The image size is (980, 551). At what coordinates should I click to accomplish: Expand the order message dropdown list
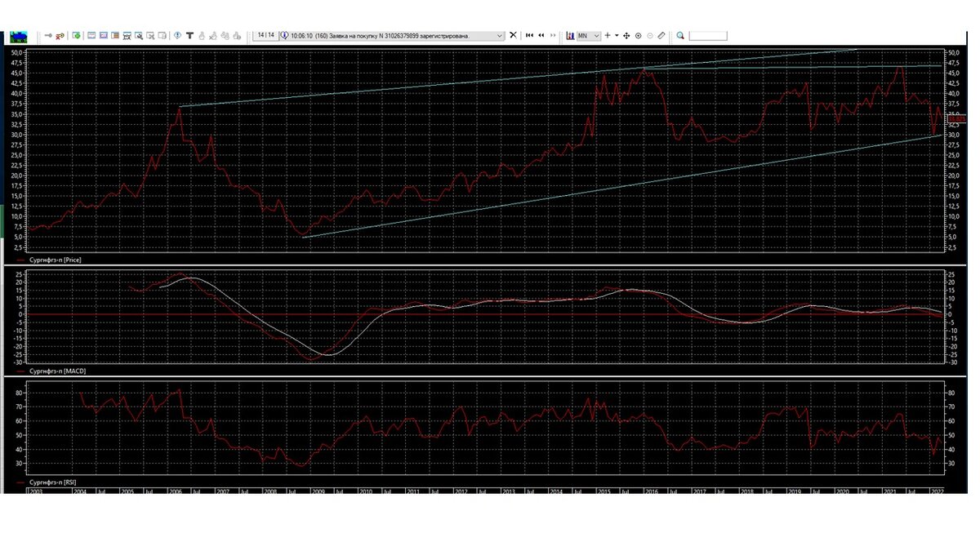click(500, 36)
